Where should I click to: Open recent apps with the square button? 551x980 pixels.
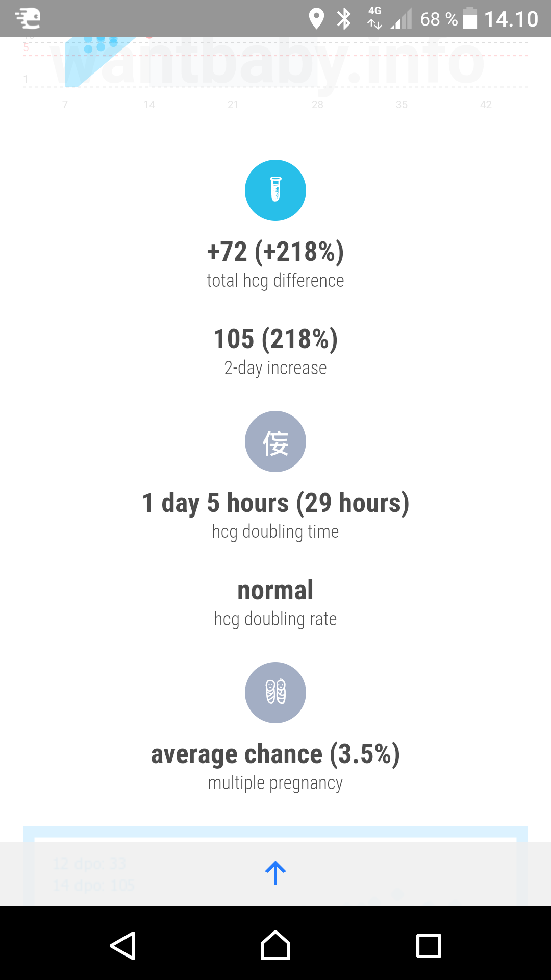(x=429, y=946)
